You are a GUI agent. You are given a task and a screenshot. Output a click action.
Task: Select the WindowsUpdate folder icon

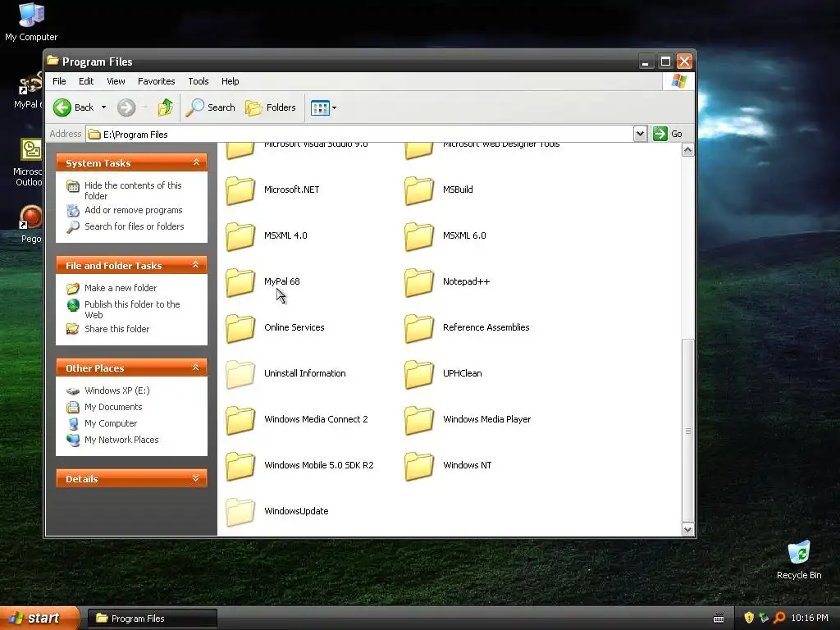pos(240,512)
